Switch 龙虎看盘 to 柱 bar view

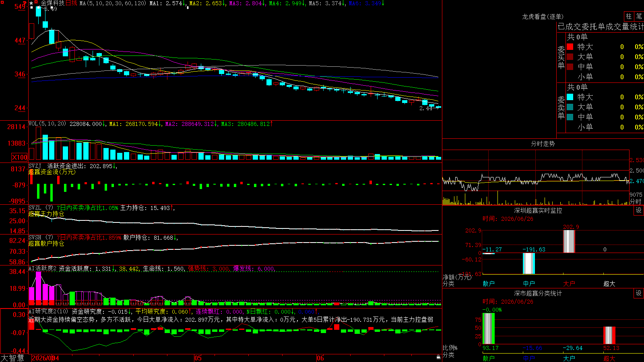click(629, 16)
